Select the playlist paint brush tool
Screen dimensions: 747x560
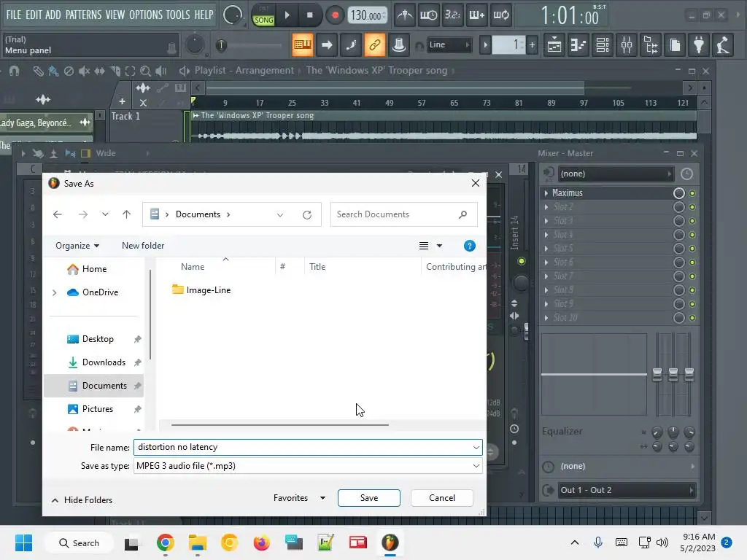coord(53,71)
